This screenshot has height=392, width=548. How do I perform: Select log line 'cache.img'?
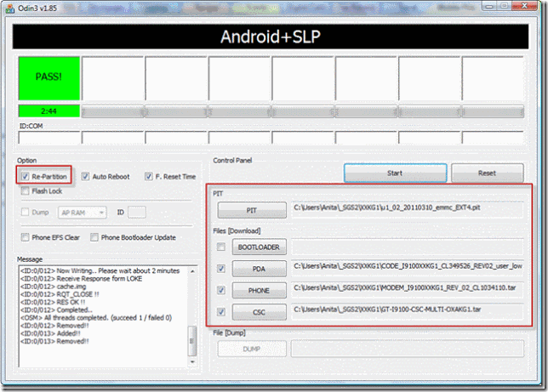tap(53, 287)
